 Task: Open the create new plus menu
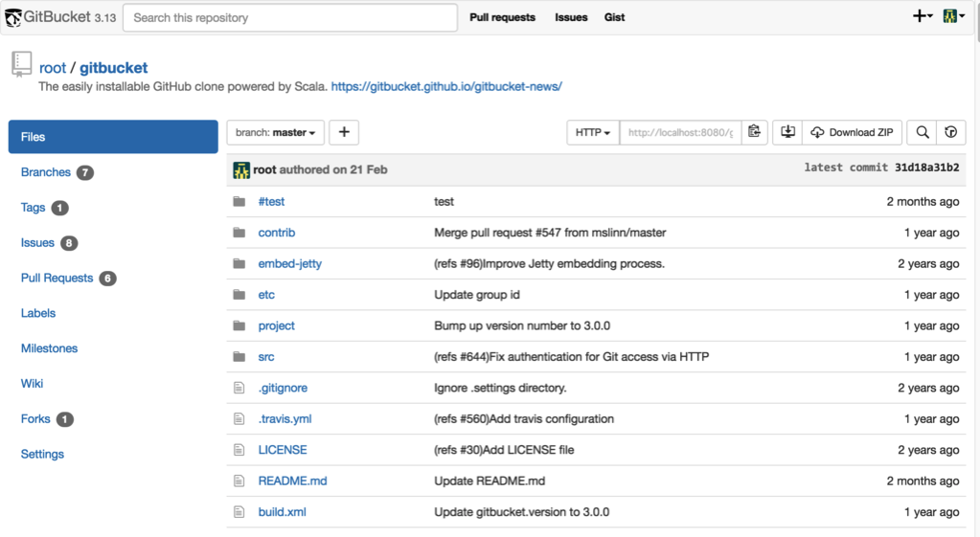coord(922,16)
